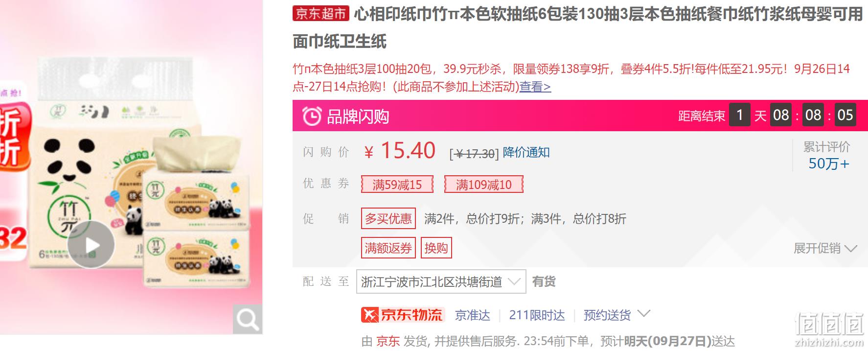Claim the 满59减15 coupon
Image resolution: width=868 pixels, height=351 pixels.
coord(397,185)
